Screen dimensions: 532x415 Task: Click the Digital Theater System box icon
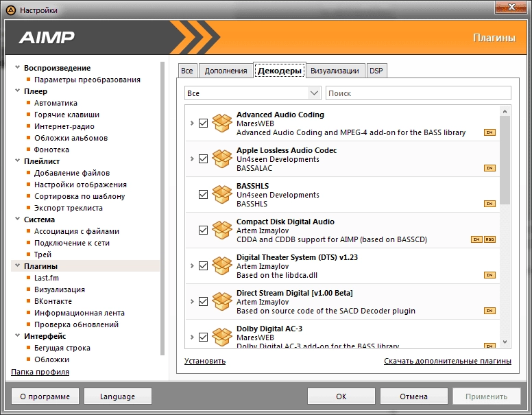coord(222,265)
